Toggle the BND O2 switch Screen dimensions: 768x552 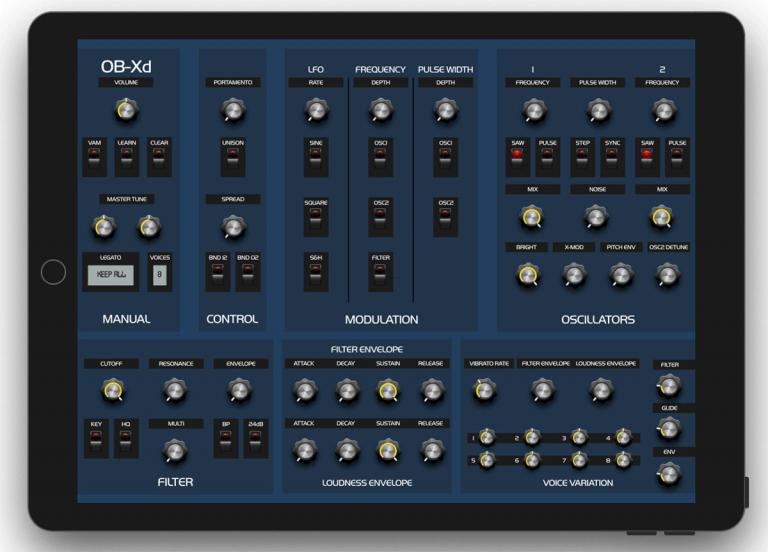click(248, 272)
